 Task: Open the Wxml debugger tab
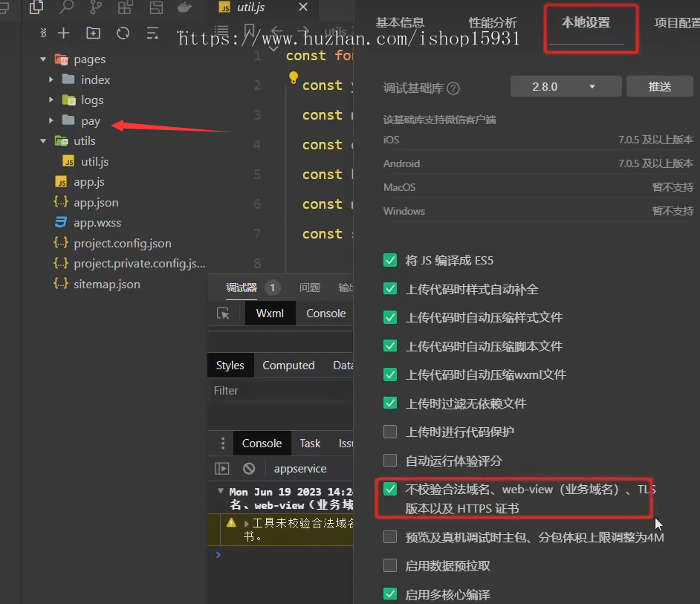tap(270, 314)
